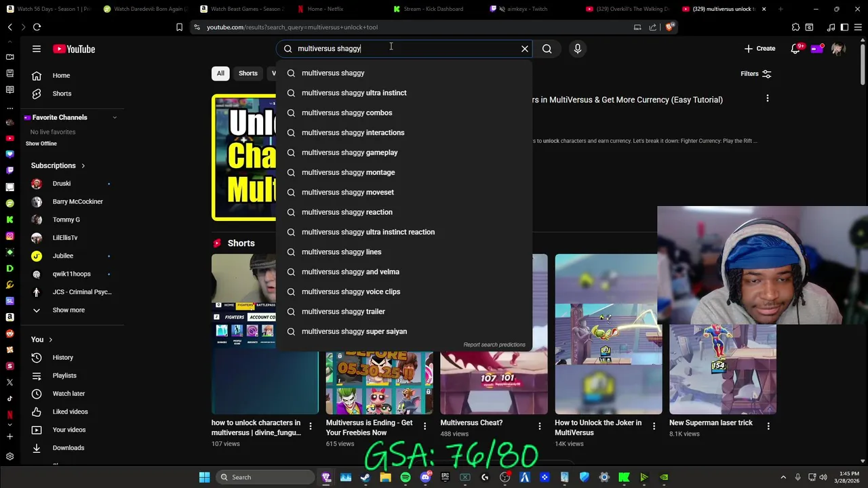Open the browser extensions puzzle icon
868x488 pixels.
click(795, 27)
